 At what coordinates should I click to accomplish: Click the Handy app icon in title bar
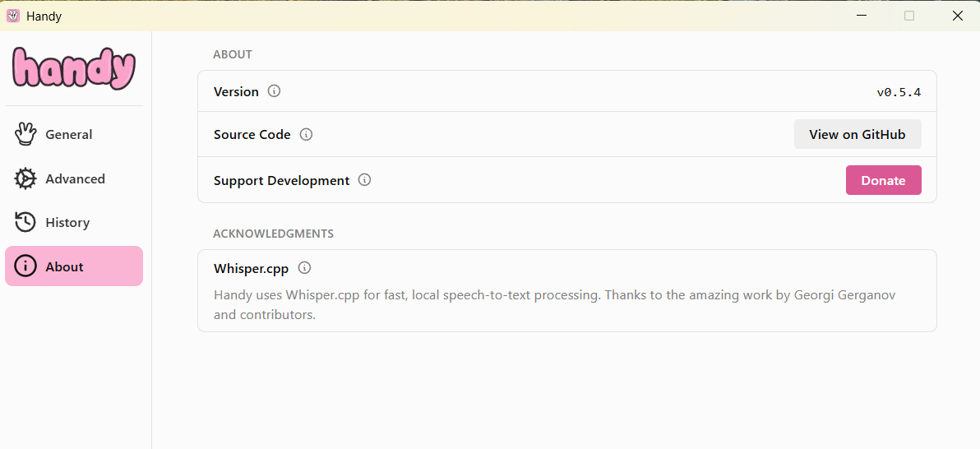(x=13, y=16)
